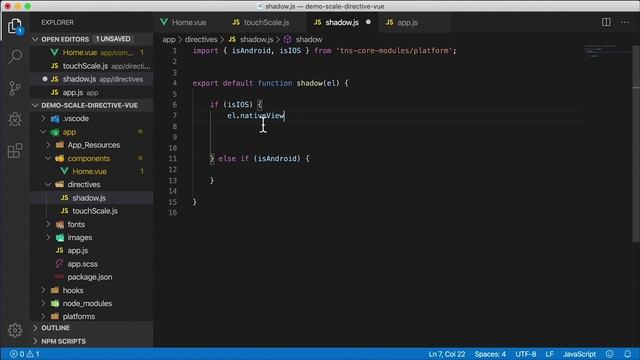This screenshot has height=360, width=640.
Task: Expand the Outline section
Action: (x=35, y=328)
